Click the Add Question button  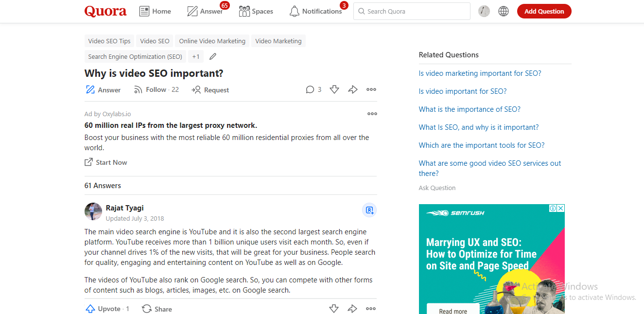(544, 11)
